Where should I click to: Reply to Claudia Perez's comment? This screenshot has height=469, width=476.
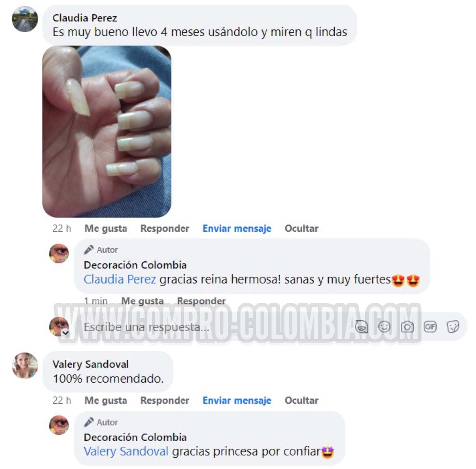tap(165, 228)
